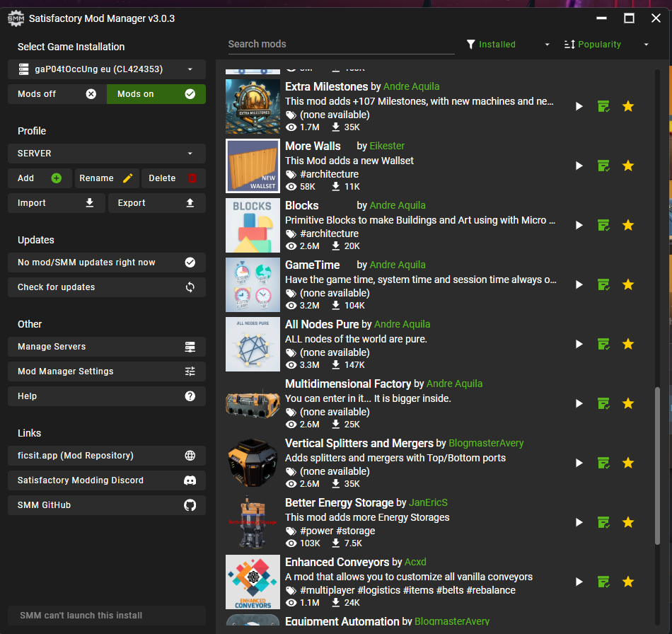672x634 pixels.
Task: Open SMM GitHub link
Action: click(x=107, y=505)
